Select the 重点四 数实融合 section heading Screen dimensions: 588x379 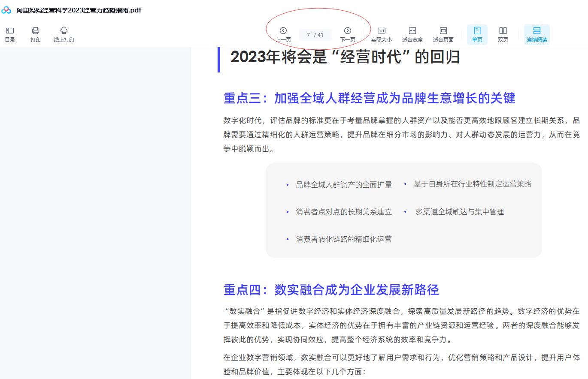(x=331, y=290)
